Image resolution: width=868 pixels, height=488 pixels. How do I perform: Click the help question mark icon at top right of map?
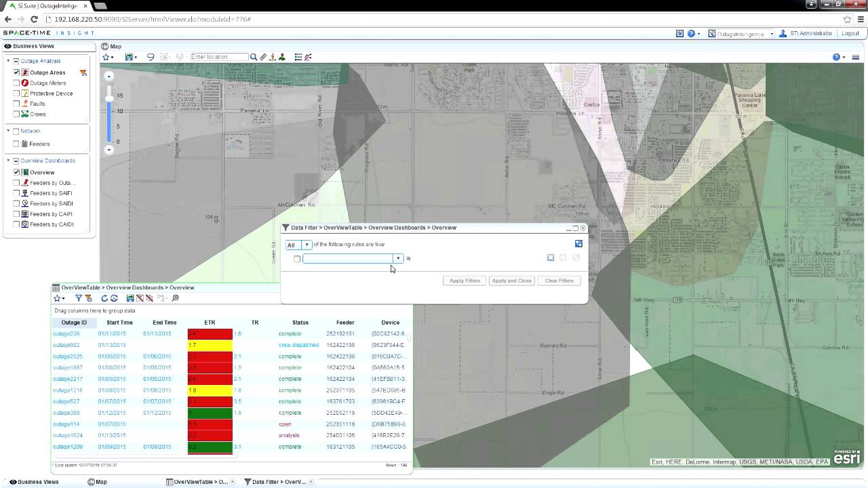836,57
